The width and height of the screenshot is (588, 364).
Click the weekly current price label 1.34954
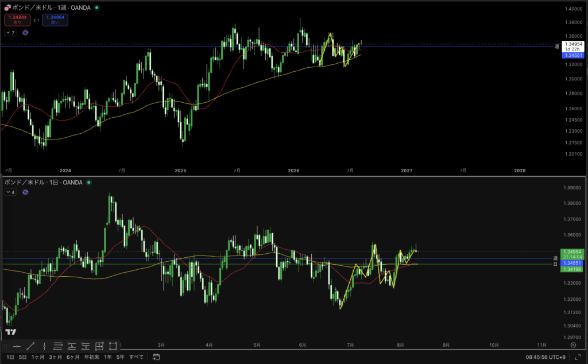click(573, 44)
